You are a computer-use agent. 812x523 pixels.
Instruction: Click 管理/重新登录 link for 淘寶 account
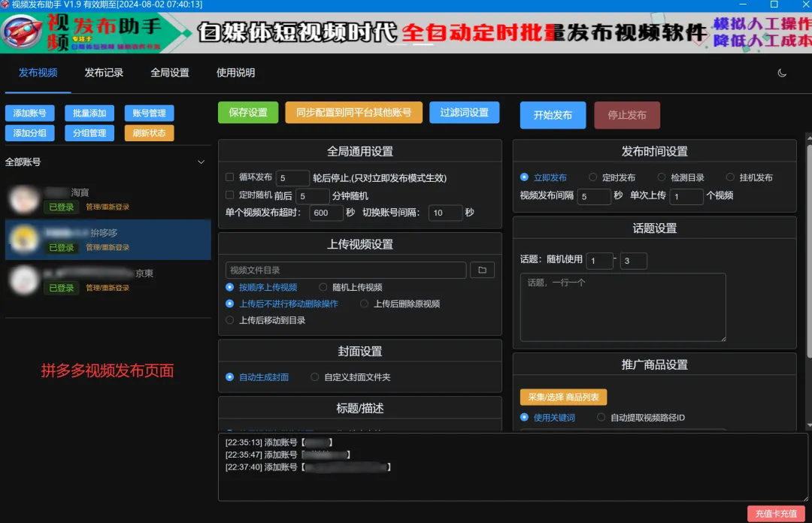tap(108, 207)
